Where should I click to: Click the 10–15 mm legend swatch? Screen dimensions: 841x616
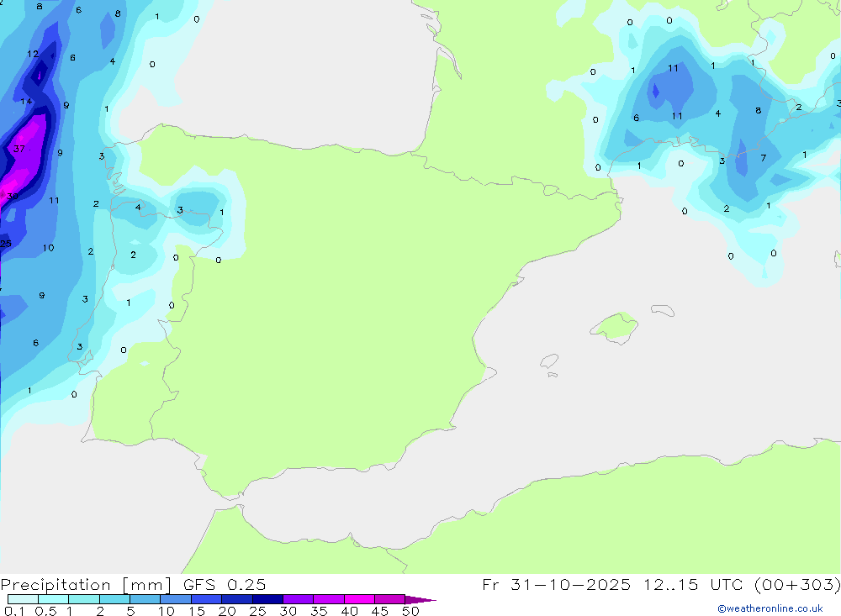(176, 599)
